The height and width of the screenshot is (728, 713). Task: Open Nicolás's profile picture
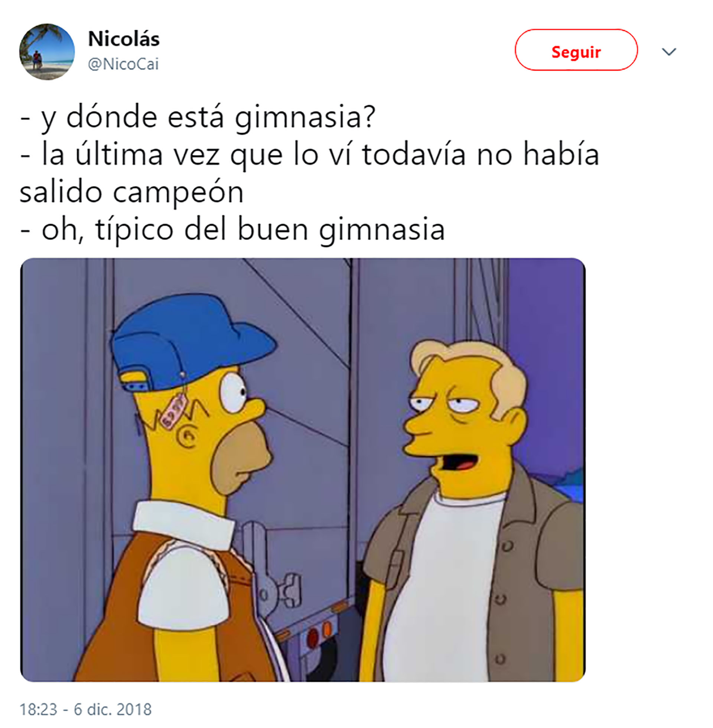click(47, 51)
